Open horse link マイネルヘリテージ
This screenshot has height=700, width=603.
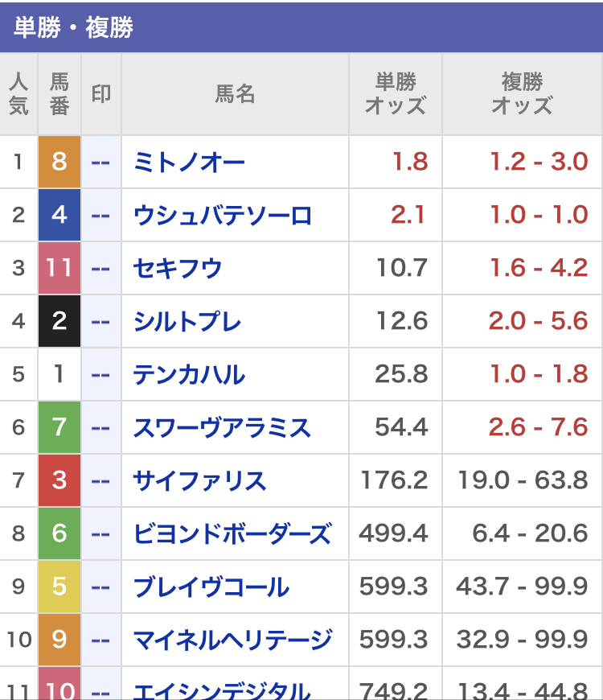(233, 640)
